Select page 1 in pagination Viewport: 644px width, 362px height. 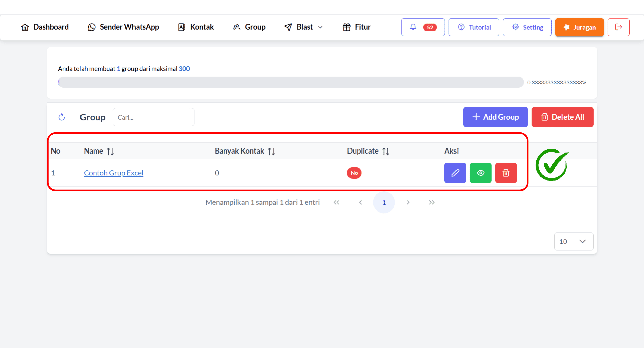click(384, 202)
